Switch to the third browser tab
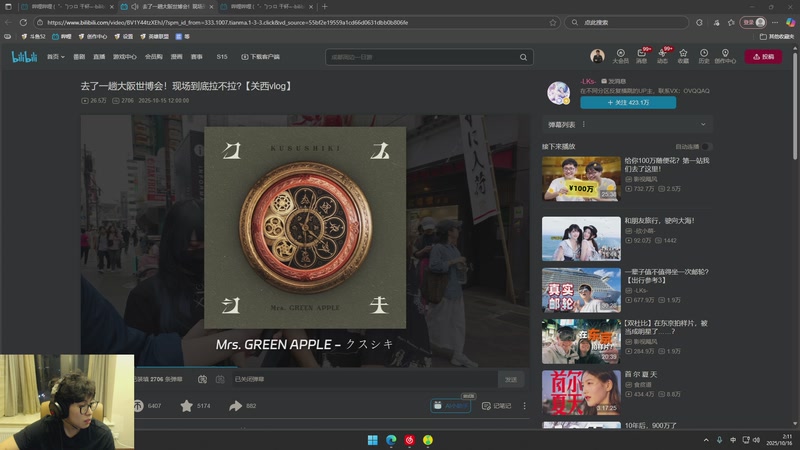 pyautogui.click(x=265, y=7)
